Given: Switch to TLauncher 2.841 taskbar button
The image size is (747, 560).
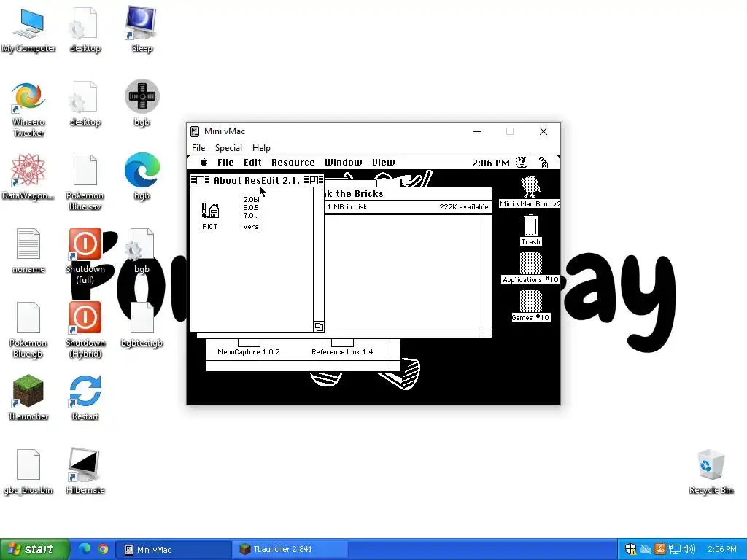Looking at the screenshot, I should [290, 550].
